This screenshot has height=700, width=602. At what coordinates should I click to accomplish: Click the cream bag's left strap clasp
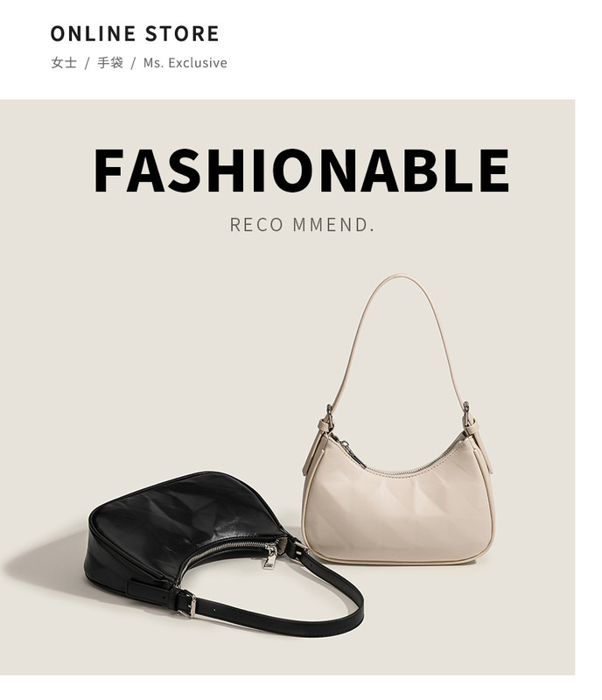click(329, 416)
